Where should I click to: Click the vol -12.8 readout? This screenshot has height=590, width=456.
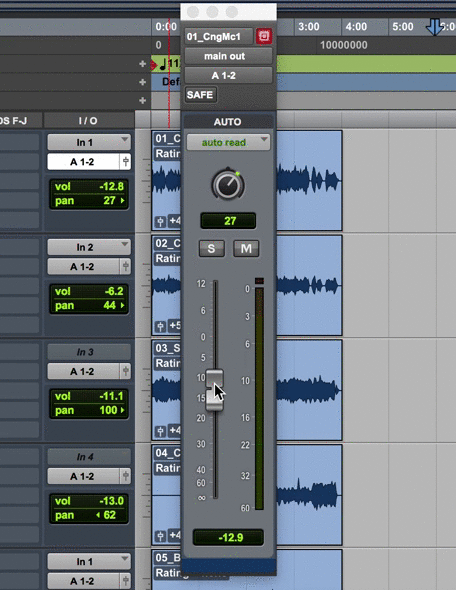point(89,187)
